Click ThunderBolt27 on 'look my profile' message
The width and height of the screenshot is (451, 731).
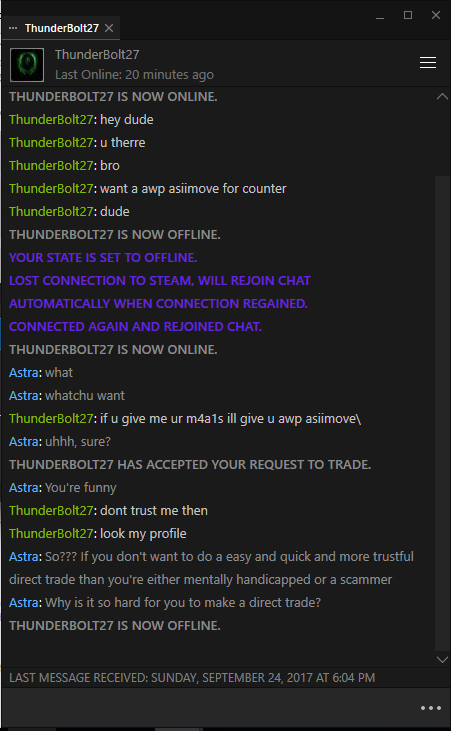pos(51,533)
